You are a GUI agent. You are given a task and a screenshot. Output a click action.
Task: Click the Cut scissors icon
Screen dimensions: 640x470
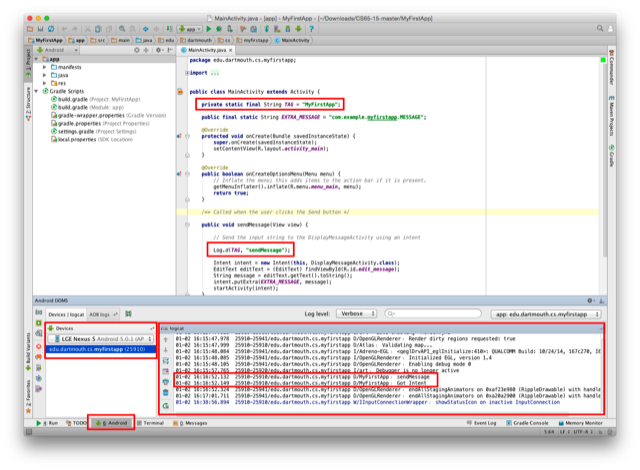[x=87, y=29]
